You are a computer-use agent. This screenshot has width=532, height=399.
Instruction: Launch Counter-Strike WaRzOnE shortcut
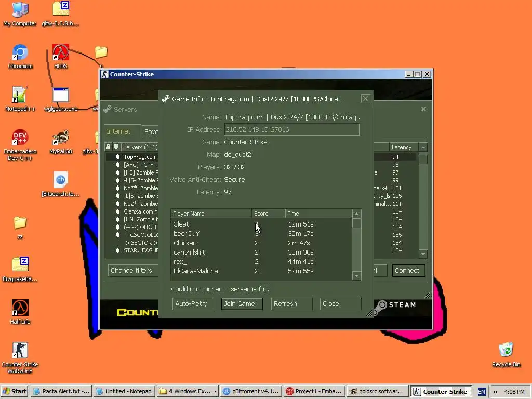[20, 358]
